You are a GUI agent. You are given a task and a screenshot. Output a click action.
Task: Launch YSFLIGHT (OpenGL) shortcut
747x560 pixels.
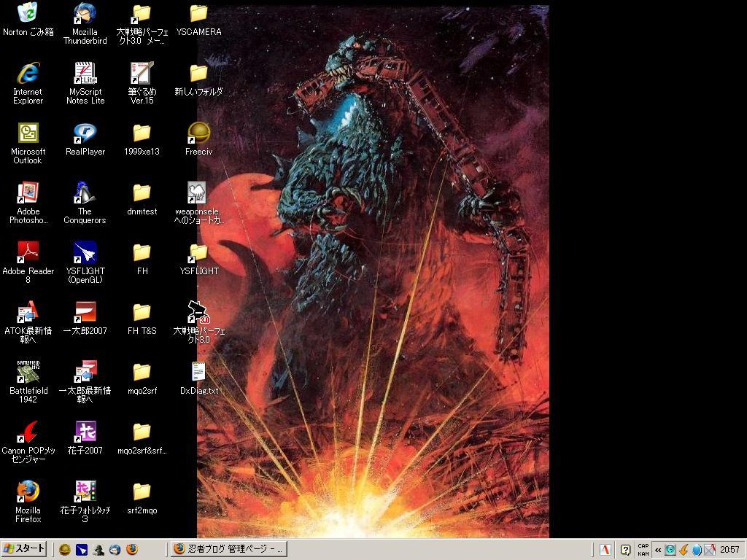pos(85,263)
